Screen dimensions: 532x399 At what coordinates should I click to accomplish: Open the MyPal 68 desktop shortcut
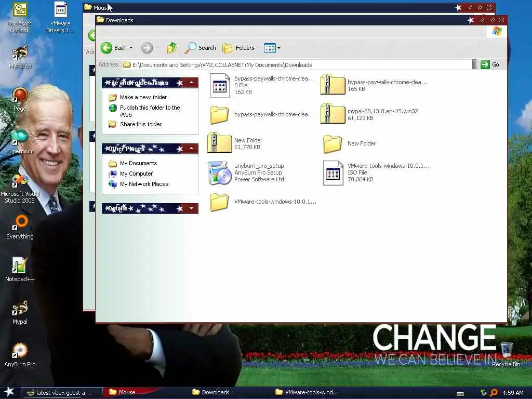pos(20,57)
